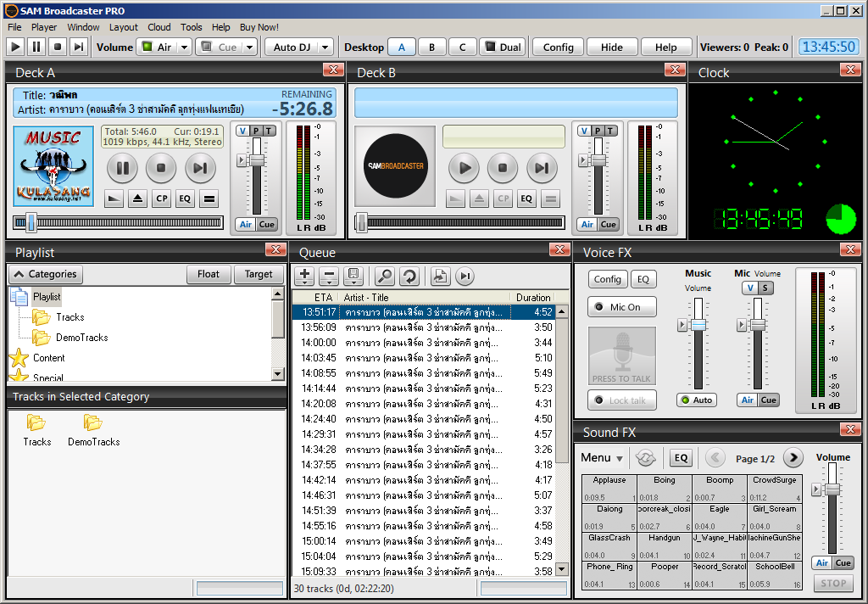Image resolution: width=868 pixels, height=604 pixels.
Task: Click the main toolbar next track icon
Action: coord(79,48)
